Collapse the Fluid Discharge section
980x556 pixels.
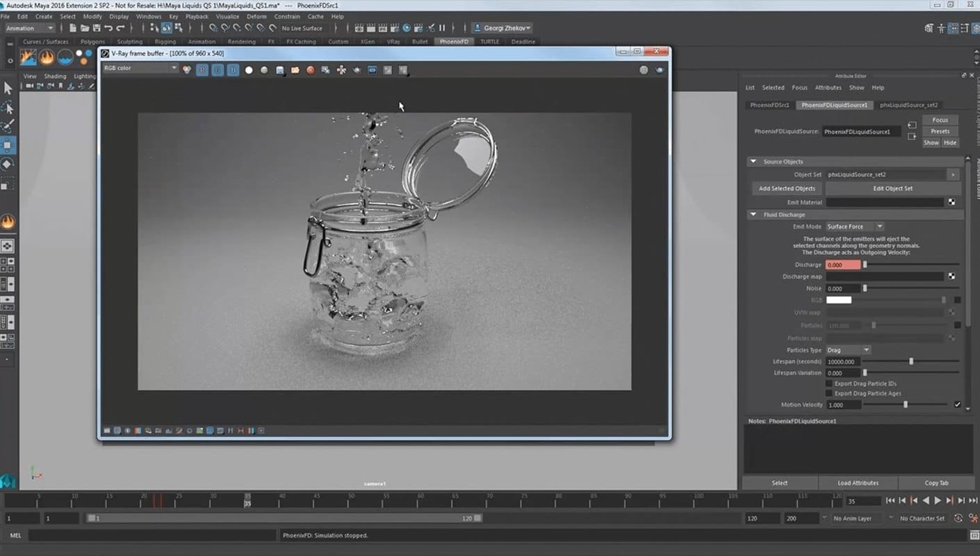[753, 215]
